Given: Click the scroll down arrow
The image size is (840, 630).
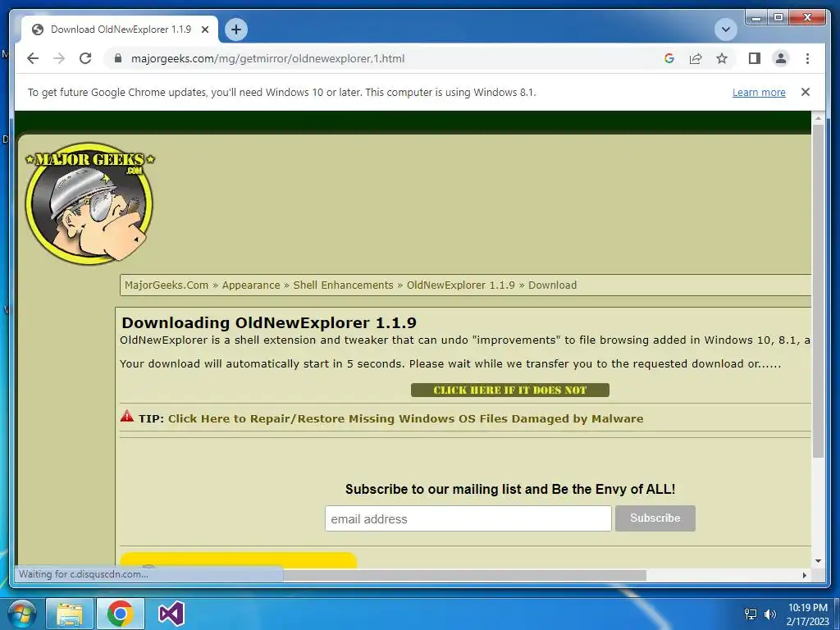Looking at the screenshot, I should click(818, 561).
